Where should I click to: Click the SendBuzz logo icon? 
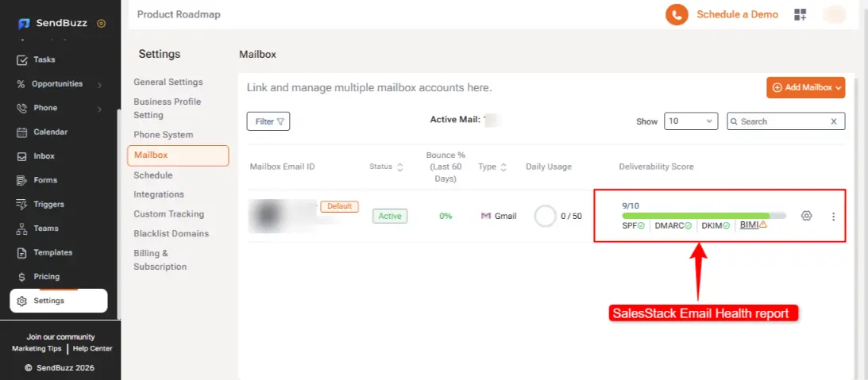tap(24, 24)
